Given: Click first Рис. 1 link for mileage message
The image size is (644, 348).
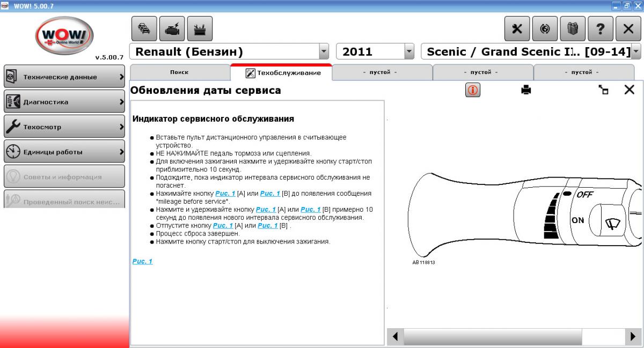Looking at the screenshot, I should pos(225,194).
